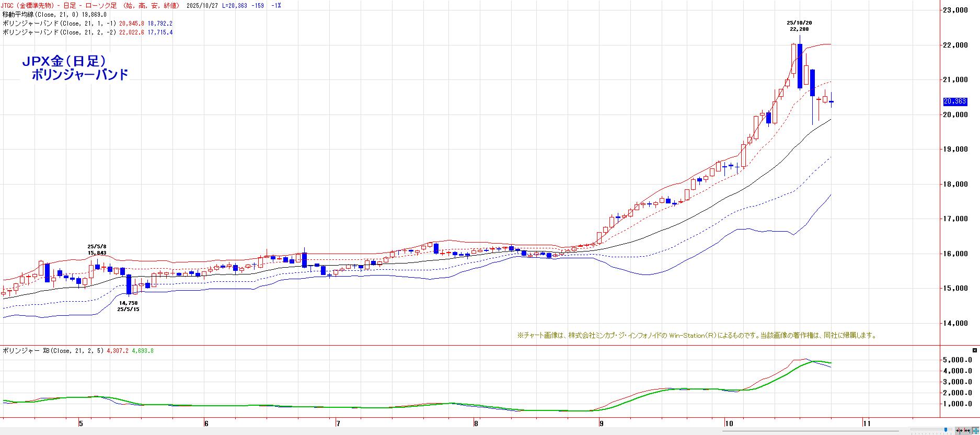Click the 22,000 price axis label
Image resolution: width=980 pixels, height=435 pixels.
(x=956, y=45)
